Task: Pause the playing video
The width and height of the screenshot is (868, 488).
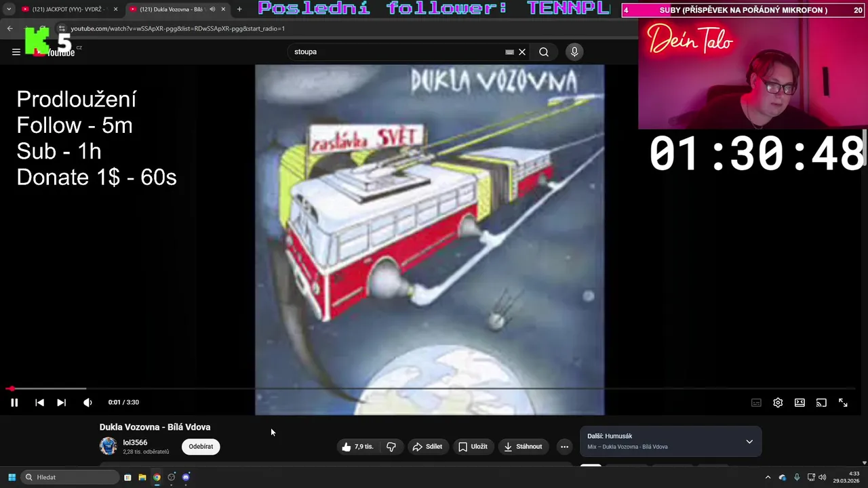Action: tap(14, 403)
